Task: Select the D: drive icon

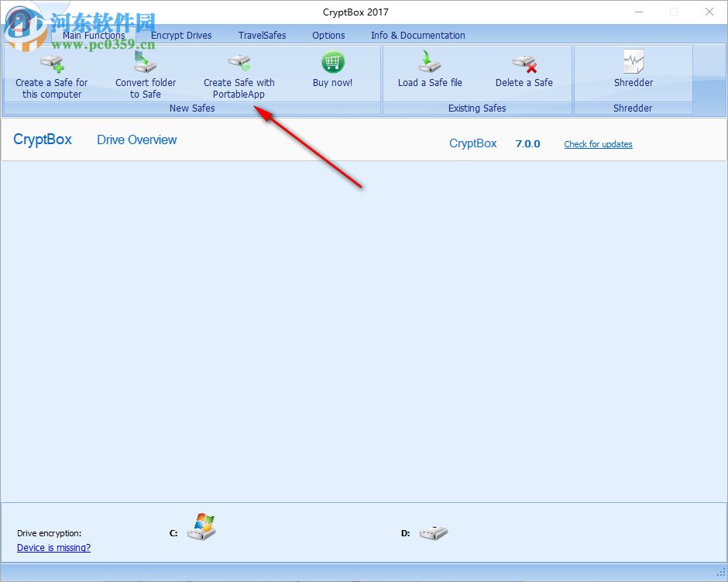Action: pos(433,532)
